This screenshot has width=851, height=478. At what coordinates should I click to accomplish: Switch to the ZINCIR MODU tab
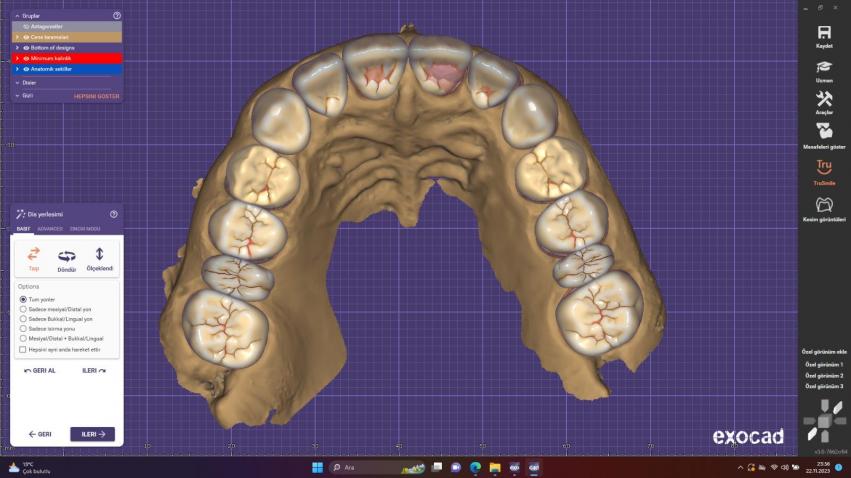pos(85,229)
